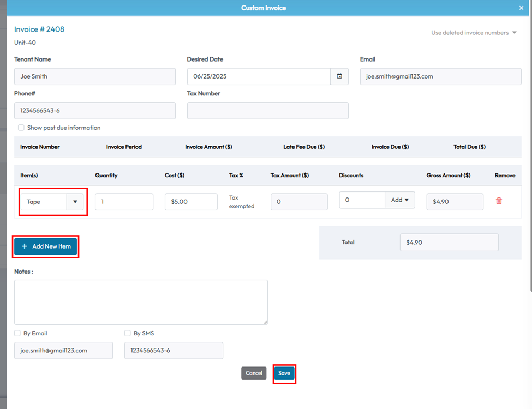532x409 pixels.
Task: Click the Tenant Name field Joe Smith
Action: pos(95,76)
